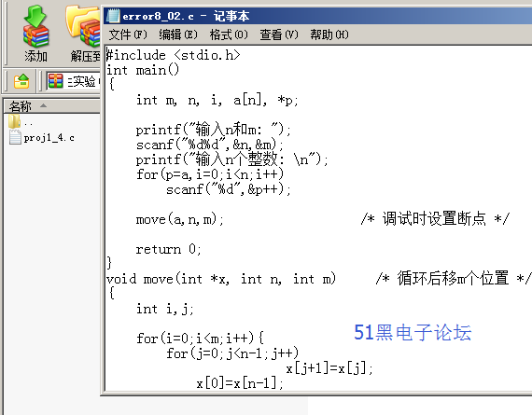Open the 编辑(E) menu
532x415 pixels.
click(x=178, y=35)
